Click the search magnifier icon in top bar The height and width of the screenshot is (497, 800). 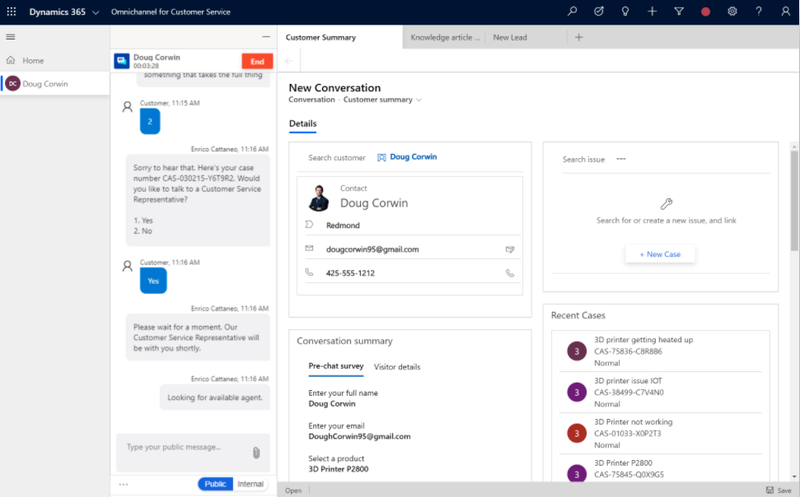tap(572, 11)
